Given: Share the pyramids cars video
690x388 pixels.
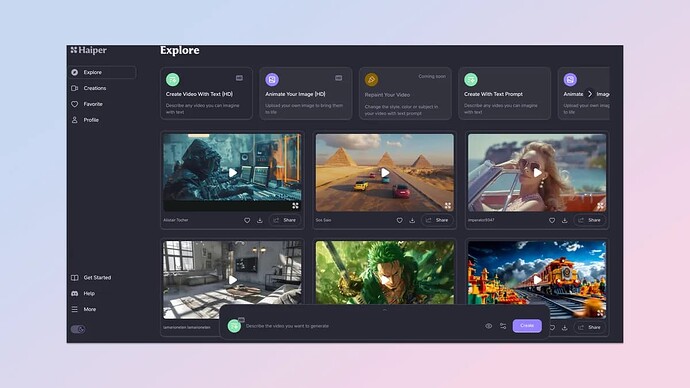Looking at the screenshot, I should coord(437,220).
